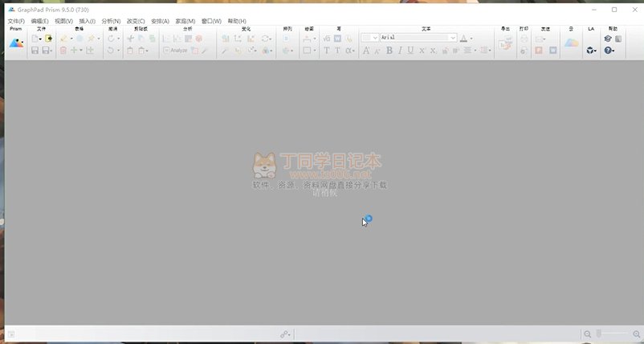Click the cut scissors icon

130,39
